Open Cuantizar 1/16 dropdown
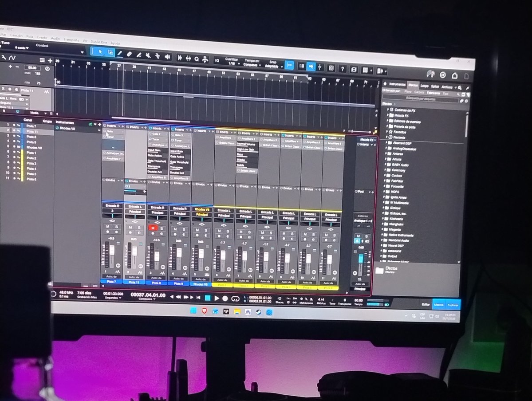Screen dimensions: 532x401 pyautogui.click(x=232, y=61)
